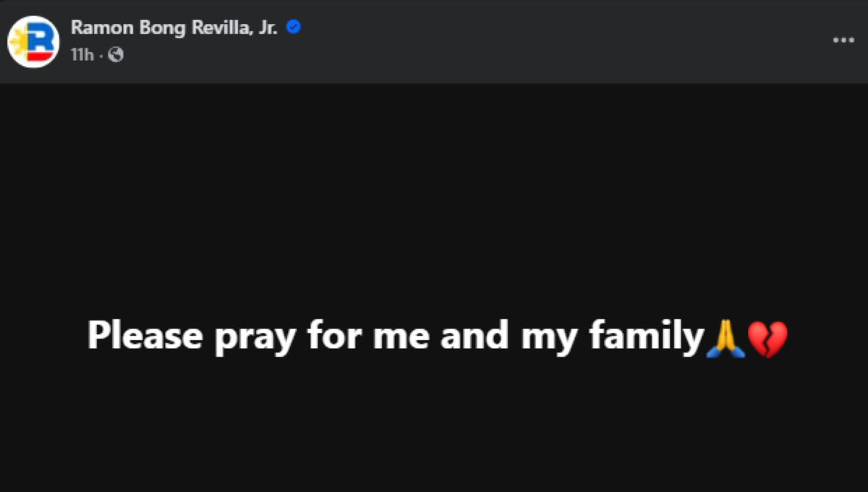
Task: Click the word "Please" in the post
Action: (145, 336)
